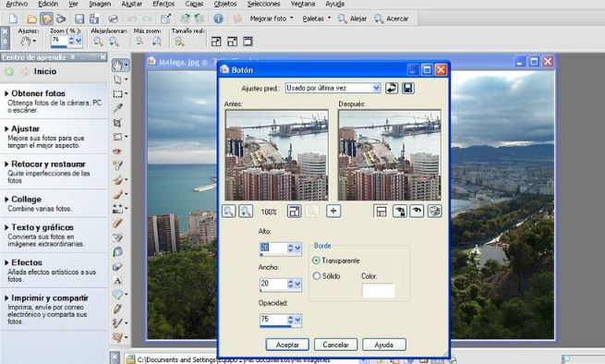This screenshot has height=364, width=605.
Task: Open the Efectos menu in menu bar
Action: click(x=163, y=4)
